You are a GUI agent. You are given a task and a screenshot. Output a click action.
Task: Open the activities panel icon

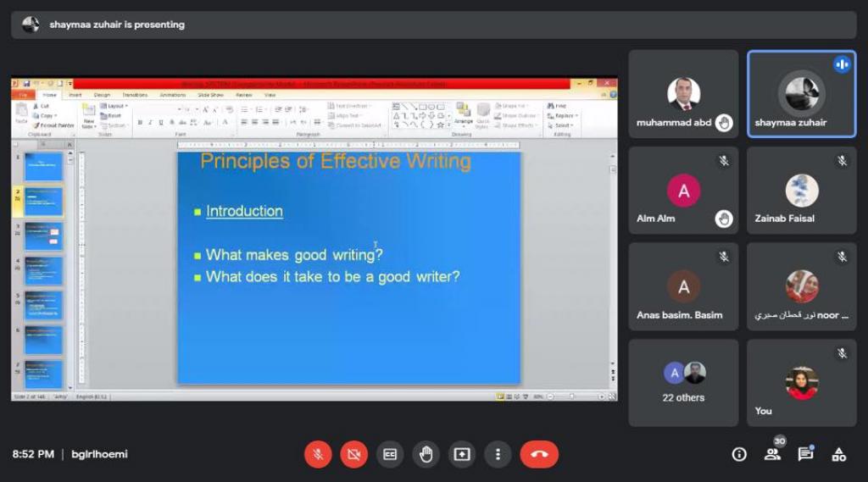tap(838, 455)
